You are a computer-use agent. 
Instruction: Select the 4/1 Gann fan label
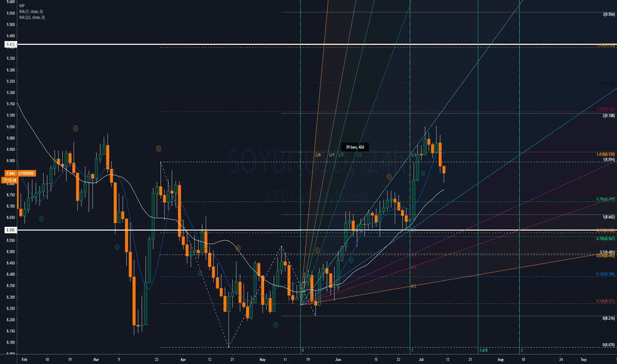coord(414,267)
